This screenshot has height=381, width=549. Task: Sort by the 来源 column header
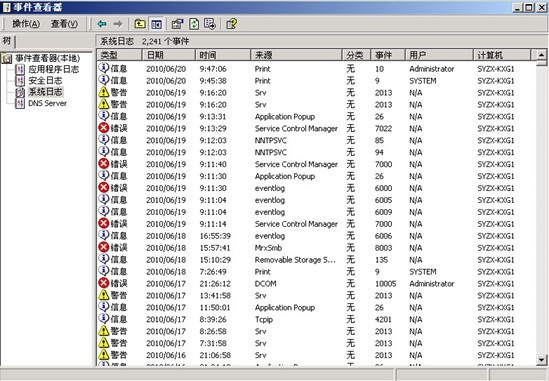pyautogui.click(x=296, y=55)
